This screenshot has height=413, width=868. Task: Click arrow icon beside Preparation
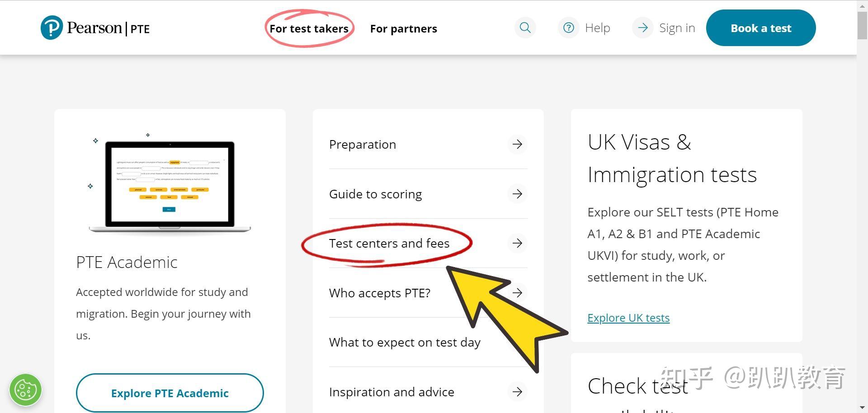click(517, 144)
